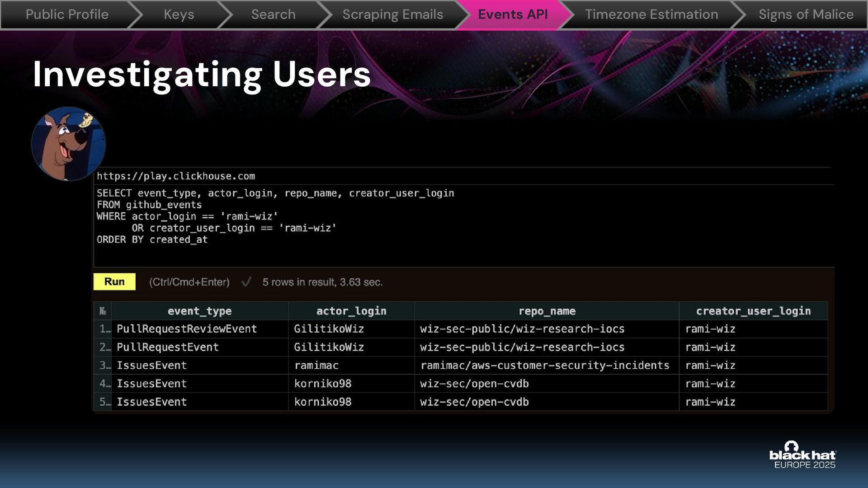Switch to the Keys tab
The height and width of the screenshot is (488, 868).
179,14
